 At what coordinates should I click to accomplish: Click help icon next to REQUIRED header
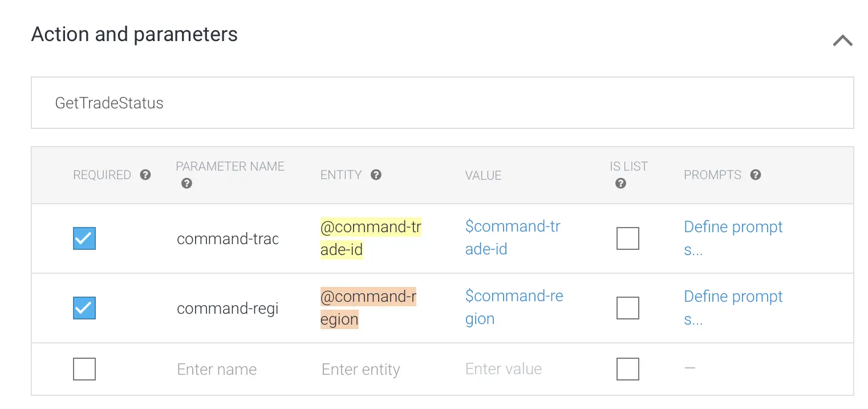coord(145,175)
